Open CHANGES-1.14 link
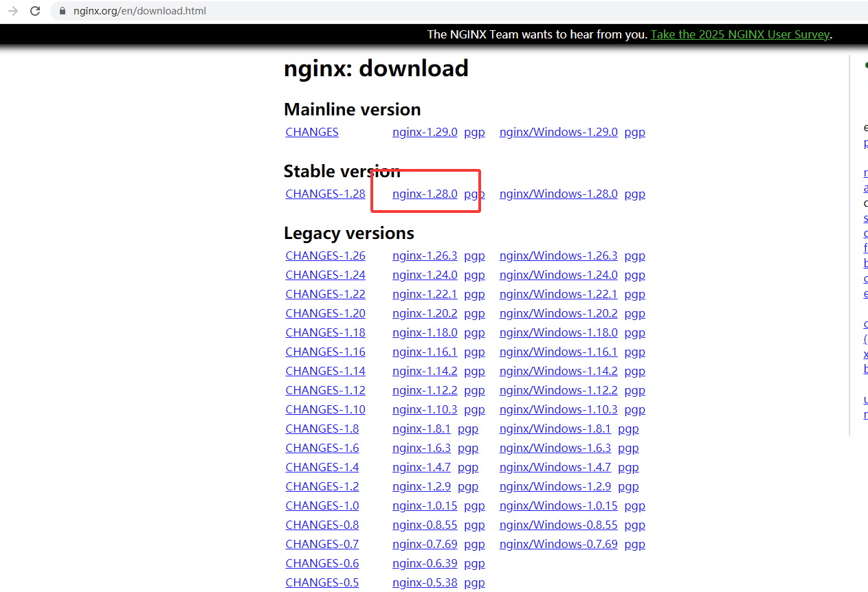 (326, 371)
